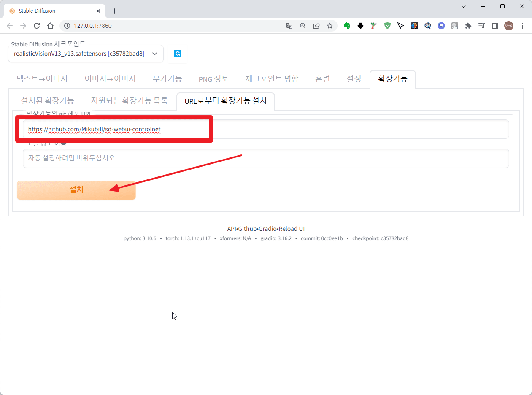Open the API footer link
Screen dimensions: 532x395
click(x=231, y=229)
